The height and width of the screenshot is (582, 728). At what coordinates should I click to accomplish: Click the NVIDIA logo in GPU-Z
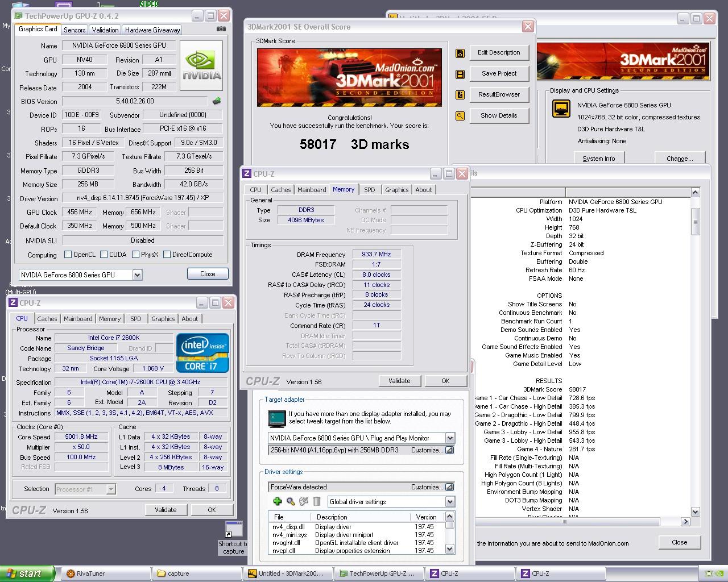tap(202, 66)
